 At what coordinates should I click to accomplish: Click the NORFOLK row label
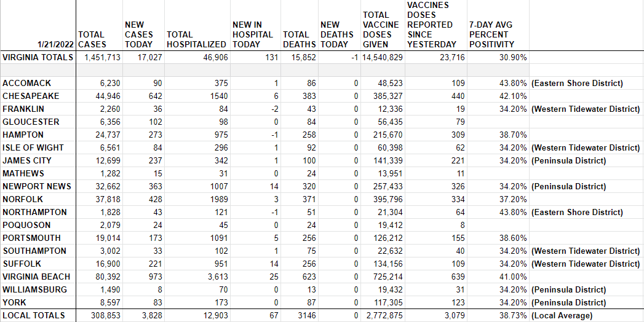[23, 199]
